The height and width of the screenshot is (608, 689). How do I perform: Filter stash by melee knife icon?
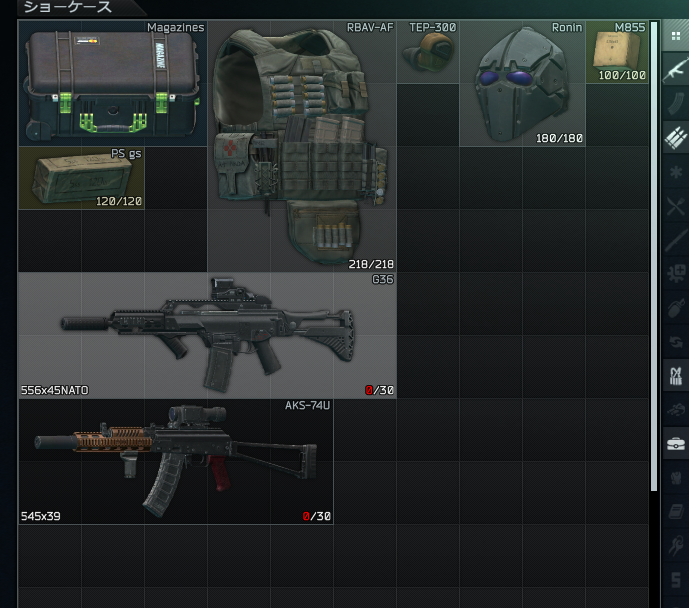coord(676,239)
